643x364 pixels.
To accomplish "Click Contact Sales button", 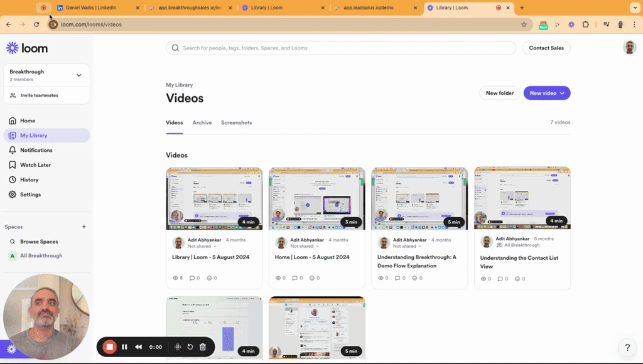I will 546,48.
